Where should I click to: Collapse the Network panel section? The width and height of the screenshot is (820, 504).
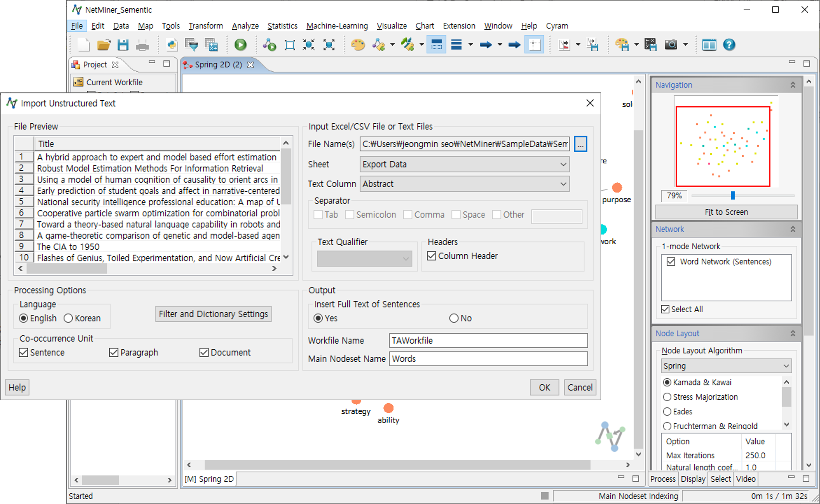(x=793, y=229)
